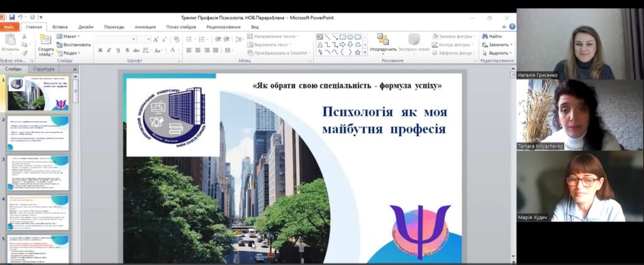This screenshot has width=644, height=265.
Task: Pick the Oval shape
Action: [350, 37]
